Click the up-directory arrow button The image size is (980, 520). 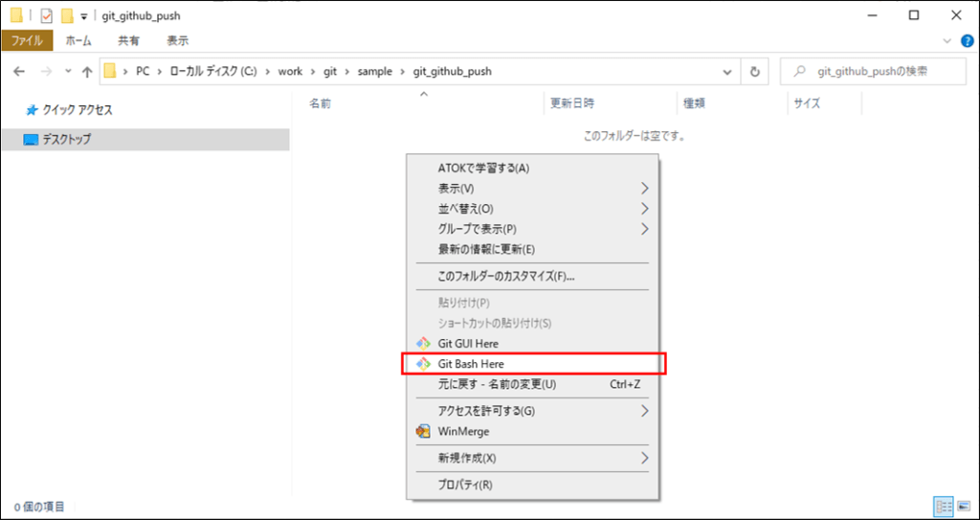click(87, 72)
